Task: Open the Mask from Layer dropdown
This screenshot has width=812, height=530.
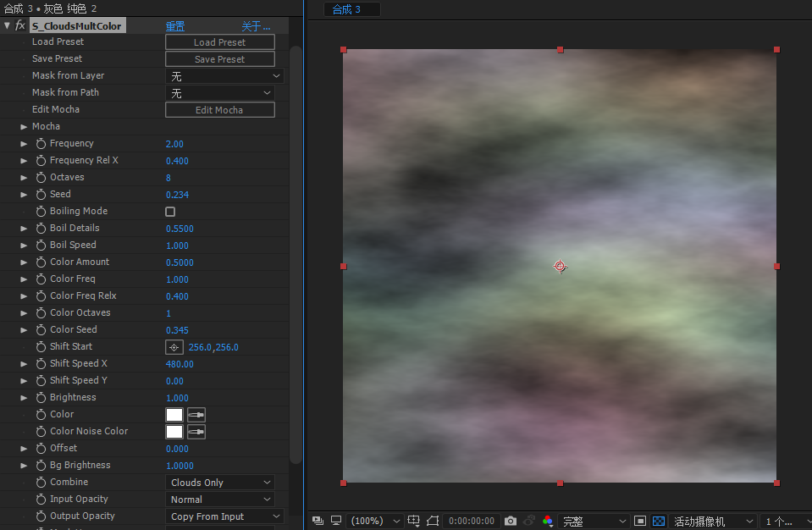Action: point(224,76)
